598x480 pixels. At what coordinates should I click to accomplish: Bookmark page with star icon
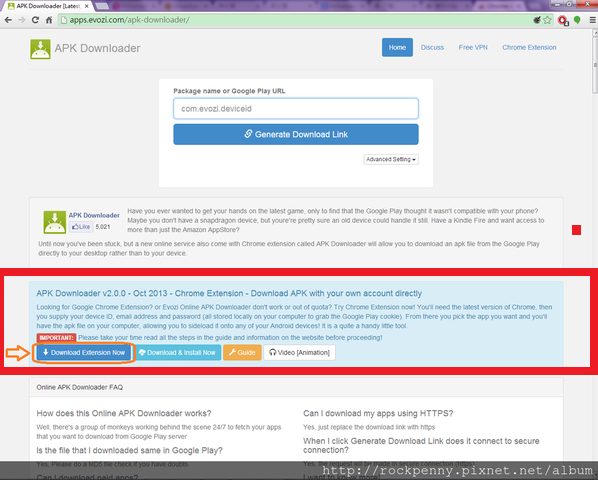(547, 20)
